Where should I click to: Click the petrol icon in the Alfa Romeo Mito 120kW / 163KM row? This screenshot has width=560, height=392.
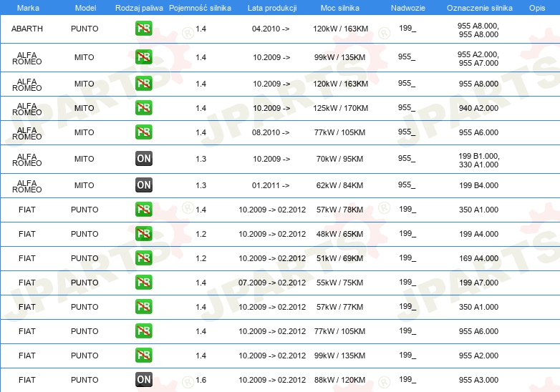tap(144, 84)
